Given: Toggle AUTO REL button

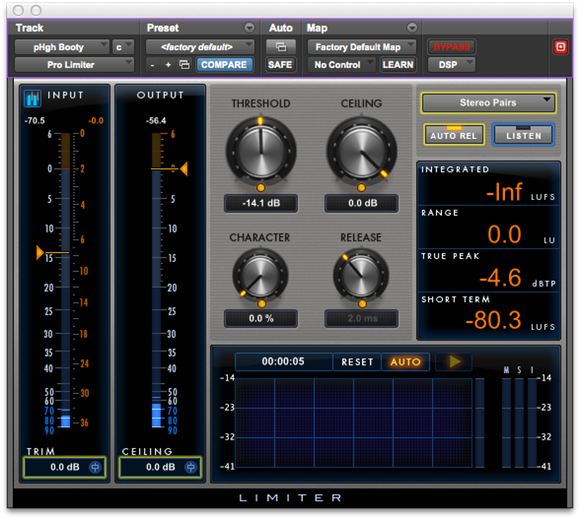Looking at the screenshot, I should [x=454, y=135].
